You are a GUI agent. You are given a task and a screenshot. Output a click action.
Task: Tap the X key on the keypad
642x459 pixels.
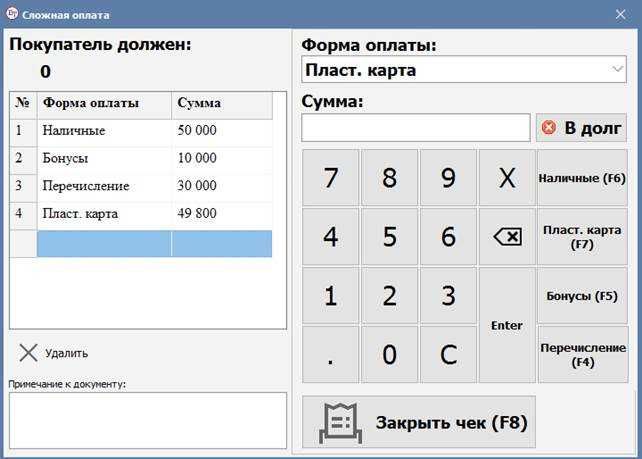click(x=507, y=177)
